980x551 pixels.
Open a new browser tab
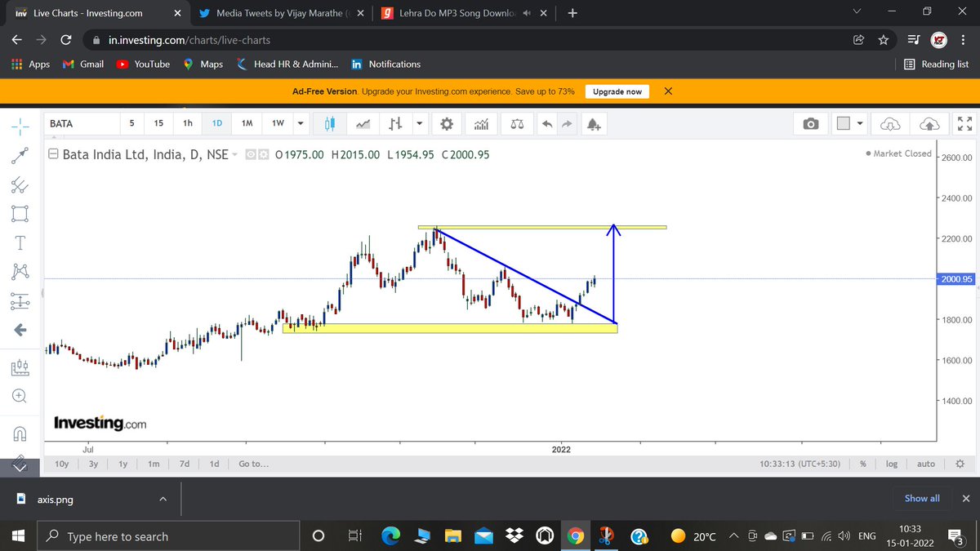coord(572,13)
